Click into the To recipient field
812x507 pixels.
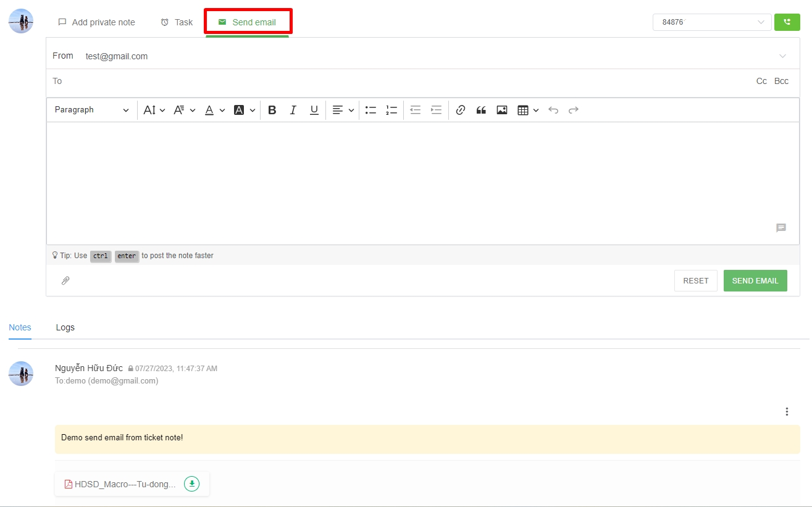401,82
